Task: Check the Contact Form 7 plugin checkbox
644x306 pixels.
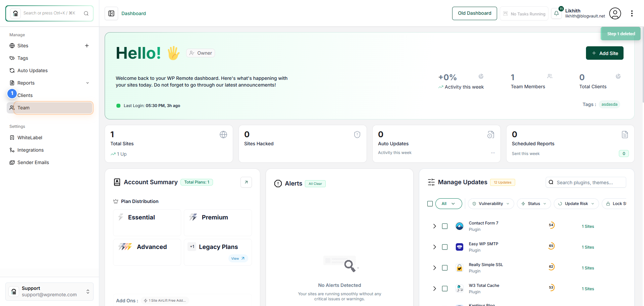Action: (x=445, y=226)
